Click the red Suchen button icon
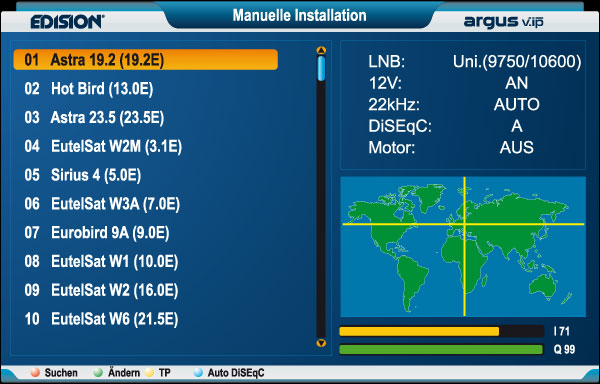 tap(35, 373)
